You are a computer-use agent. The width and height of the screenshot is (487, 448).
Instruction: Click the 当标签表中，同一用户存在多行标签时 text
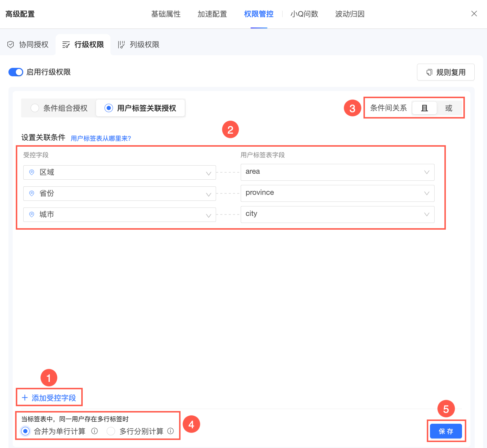pos(75,419)
